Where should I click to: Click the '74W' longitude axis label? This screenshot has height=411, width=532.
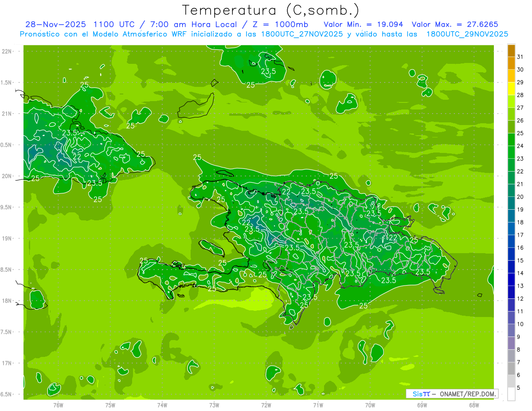[x=162, y=405]
